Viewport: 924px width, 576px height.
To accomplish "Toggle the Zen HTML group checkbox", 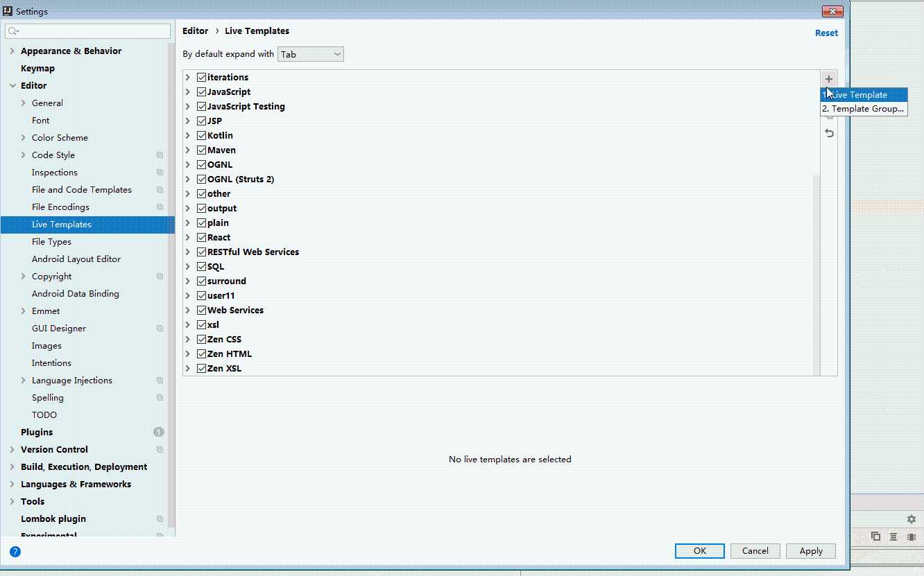I will coord(201,354).
